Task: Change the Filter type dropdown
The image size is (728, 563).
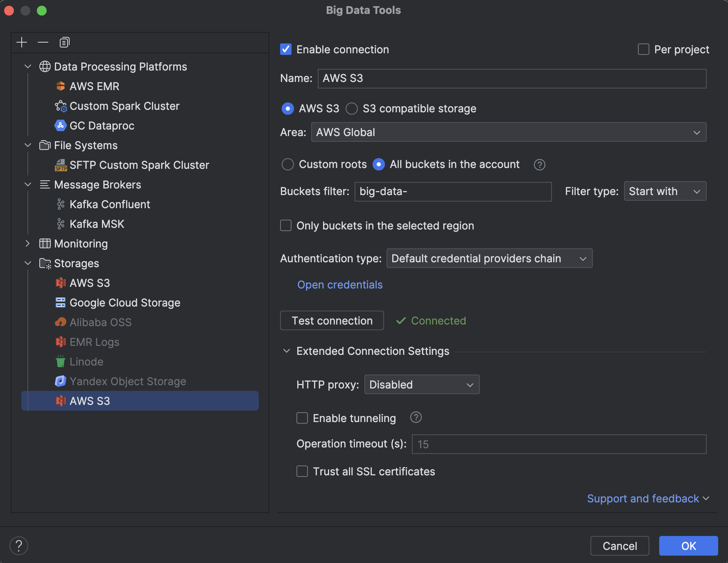Action: coord(665,191)
